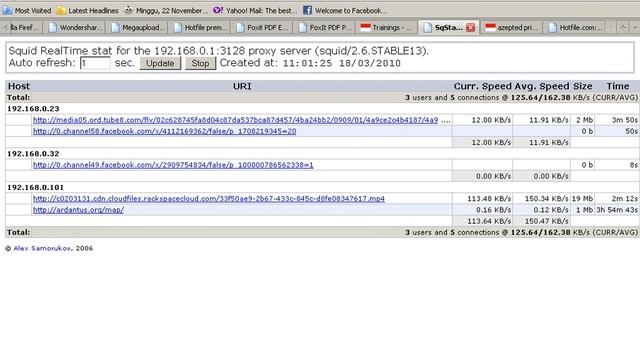Switch to the Hotfile prem... tab
This screenshot has width=640, height=360.
pyautogui.click(x=200, y=28)
